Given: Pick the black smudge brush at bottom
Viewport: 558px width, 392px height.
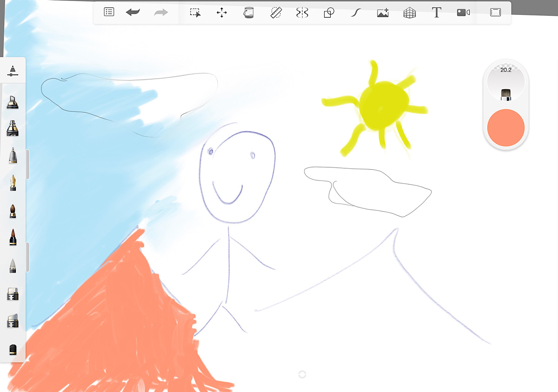Looking at the screenshot, I should (x=13, y=349).
